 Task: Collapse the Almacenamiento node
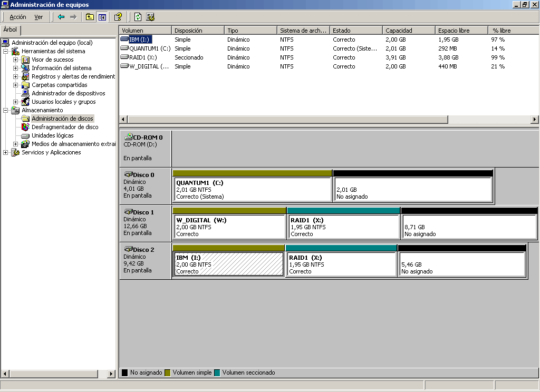click(x=5, y=110)
